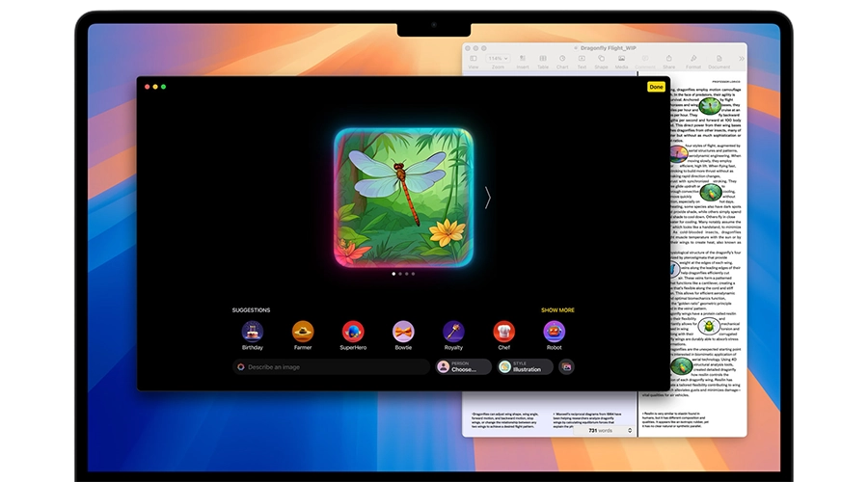Image resolution: width=868 pixels, height=482 pixels.
Task: Open the Zoom 114% dropdown in Pages
Action: [x=498, y=58]
